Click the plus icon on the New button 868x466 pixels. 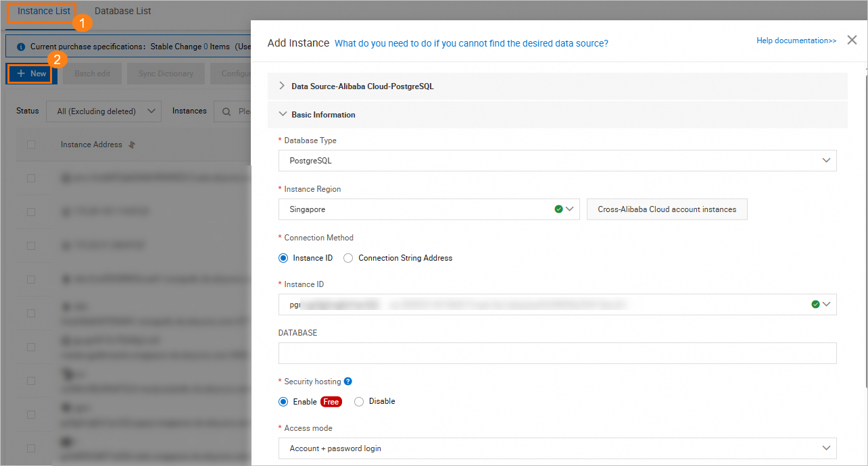pos(20,73)
